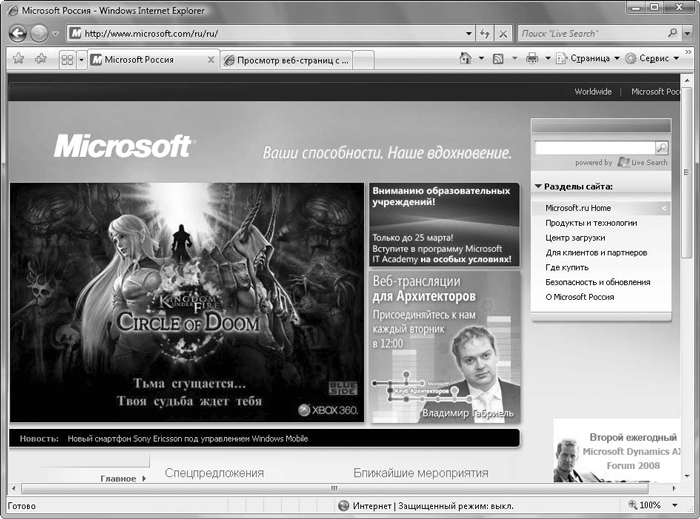Click the RSS feeds icon
The width and height of the screenshot is (700, 519).
(x=498, y=59)
